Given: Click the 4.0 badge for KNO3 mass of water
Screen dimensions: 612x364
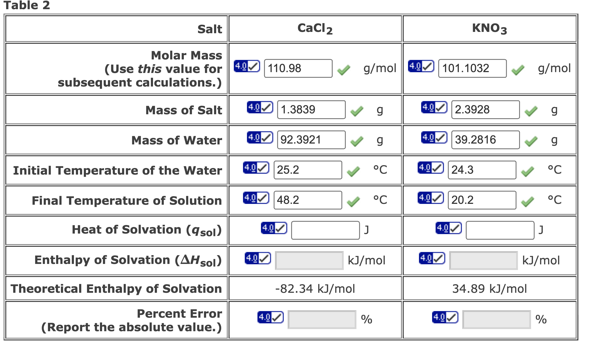Looking at the screenshot, I should [x=434, y=139].
